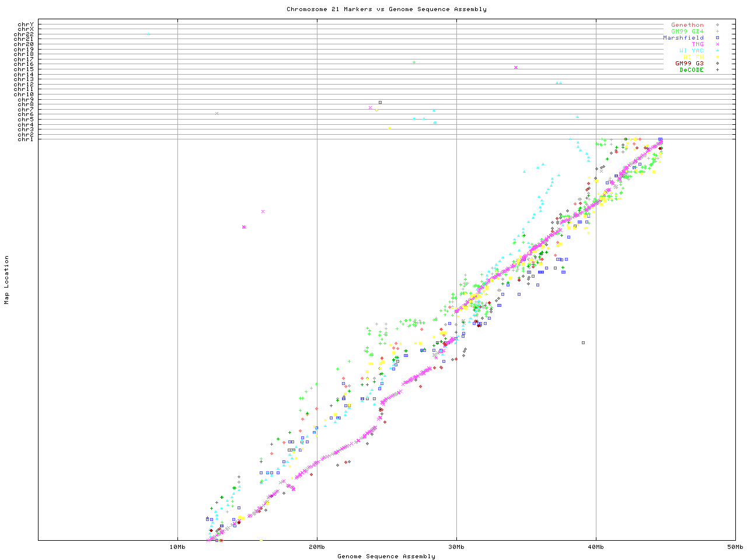Click the DeCODE legend text
The height and width of the screenshot is (560, 747).
coord(692,70)
